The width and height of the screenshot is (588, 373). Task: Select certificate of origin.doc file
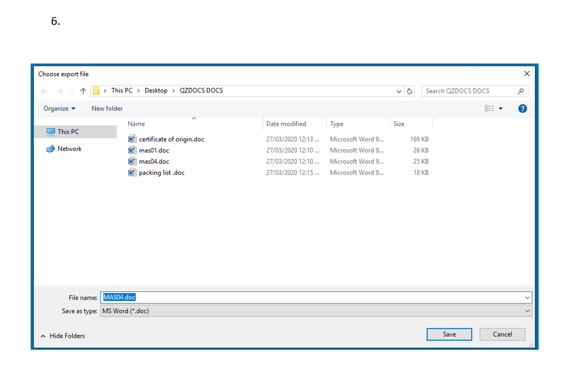pyautogui.click(x=171, y=139)
